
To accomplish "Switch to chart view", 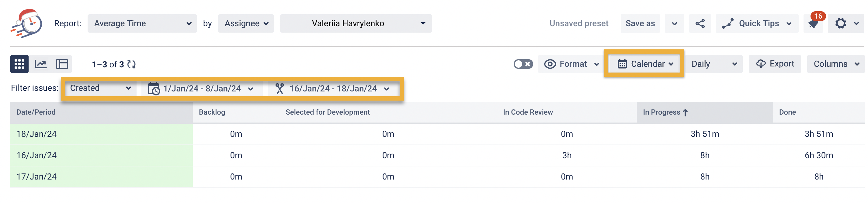I will [41, 64].
